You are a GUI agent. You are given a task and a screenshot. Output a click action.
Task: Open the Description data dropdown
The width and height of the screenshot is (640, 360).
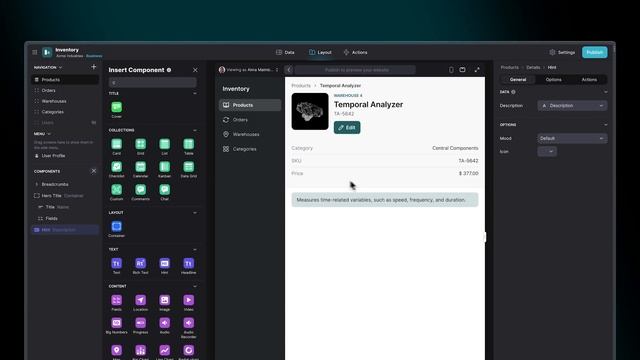572,106
